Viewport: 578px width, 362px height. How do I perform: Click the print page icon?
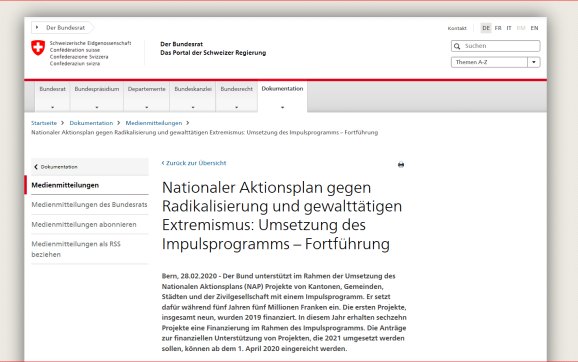(x=401, y=165)
